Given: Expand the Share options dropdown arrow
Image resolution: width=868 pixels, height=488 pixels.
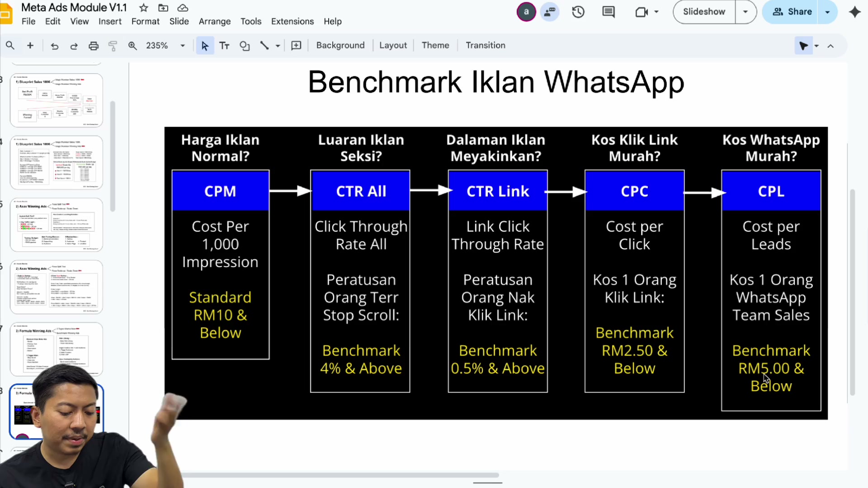Looking at the screenshot, I should coord(827,12).
